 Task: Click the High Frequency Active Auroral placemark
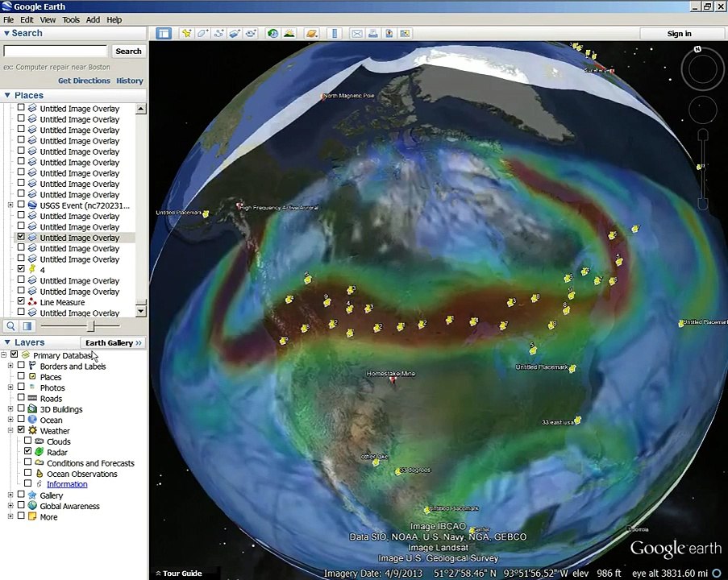(240, 205)
